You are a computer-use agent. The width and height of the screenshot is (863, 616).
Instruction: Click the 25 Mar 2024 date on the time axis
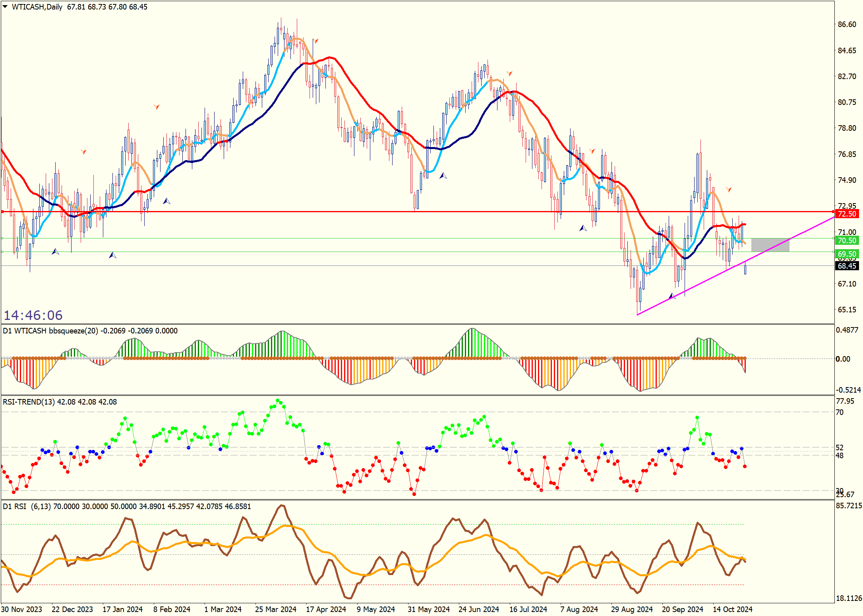click(x=275, y=609)
